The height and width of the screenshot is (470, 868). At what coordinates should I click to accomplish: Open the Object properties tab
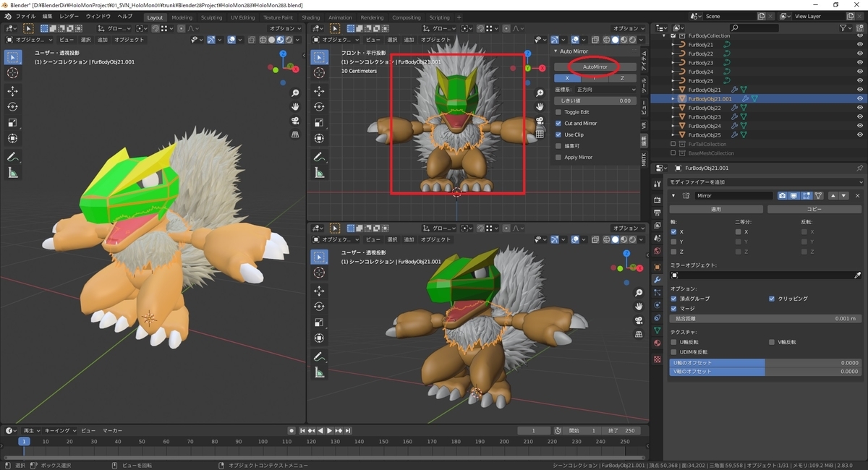pyautogui.click(x=657, y=266)
